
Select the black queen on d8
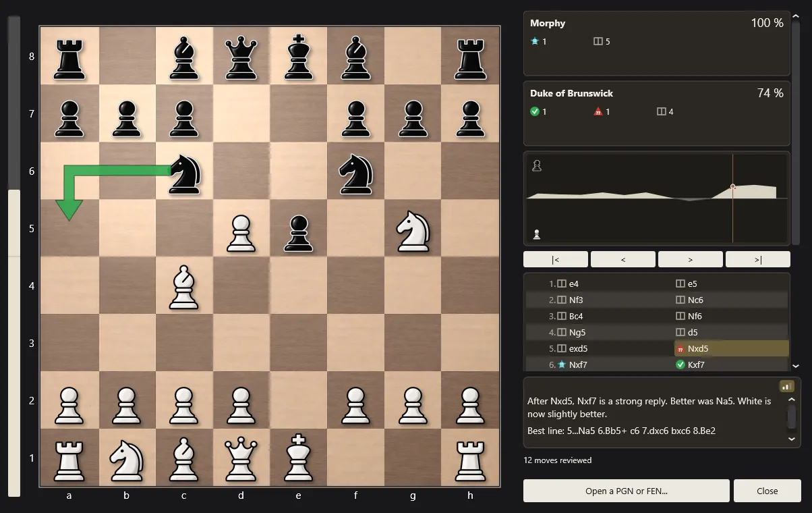pos(241,57)
